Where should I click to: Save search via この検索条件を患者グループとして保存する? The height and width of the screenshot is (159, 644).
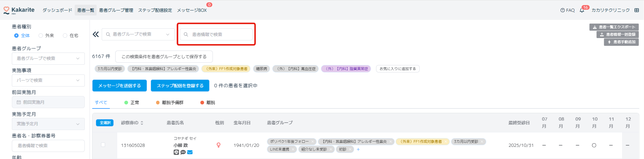(x=164, y=57)
